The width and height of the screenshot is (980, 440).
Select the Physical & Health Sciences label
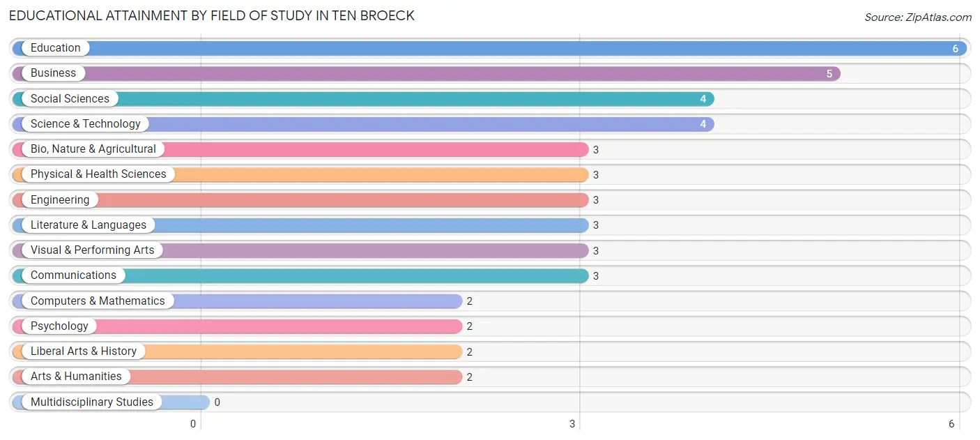(x=98, y=174)
